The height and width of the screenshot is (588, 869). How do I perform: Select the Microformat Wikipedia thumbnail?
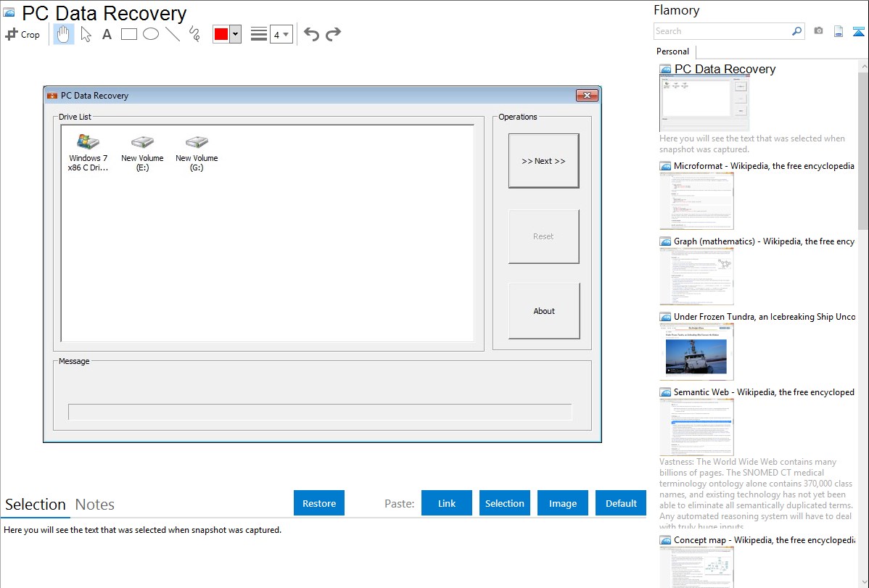click(696, 201)
